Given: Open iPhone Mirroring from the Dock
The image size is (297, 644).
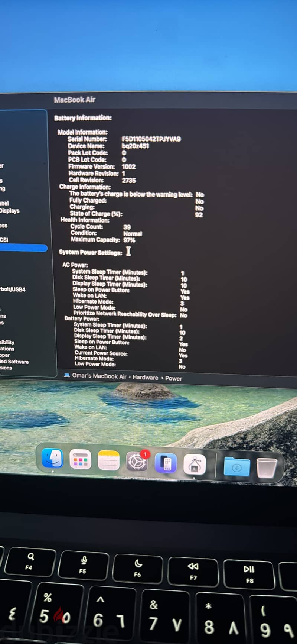Looking at the screenshot, I should [x=166, y=463].
